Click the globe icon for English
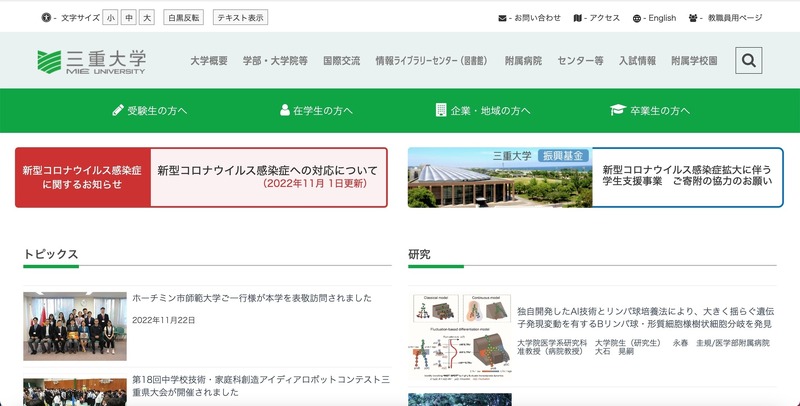 (637, 18)
